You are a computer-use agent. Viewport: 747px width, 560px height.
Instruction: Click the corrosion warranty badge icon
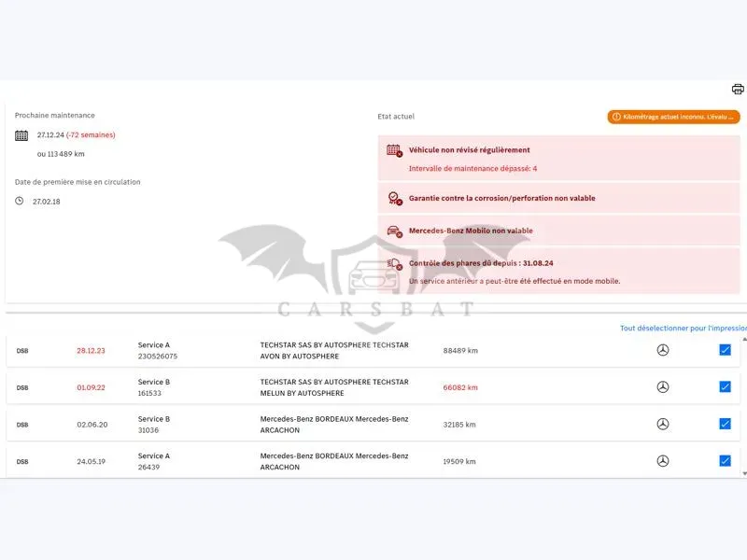pyautogui.click(x=394, y=198)
